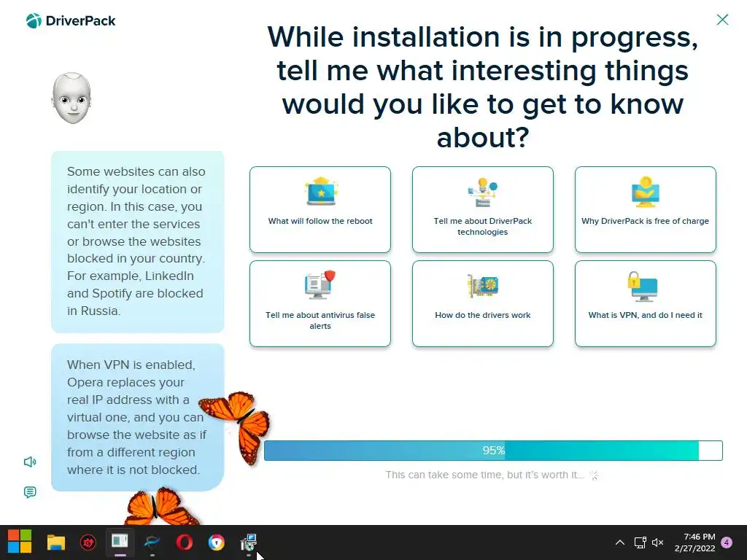
Task: Switch to the active DriverPack taskbar window
Action: [x=120, y=542]
